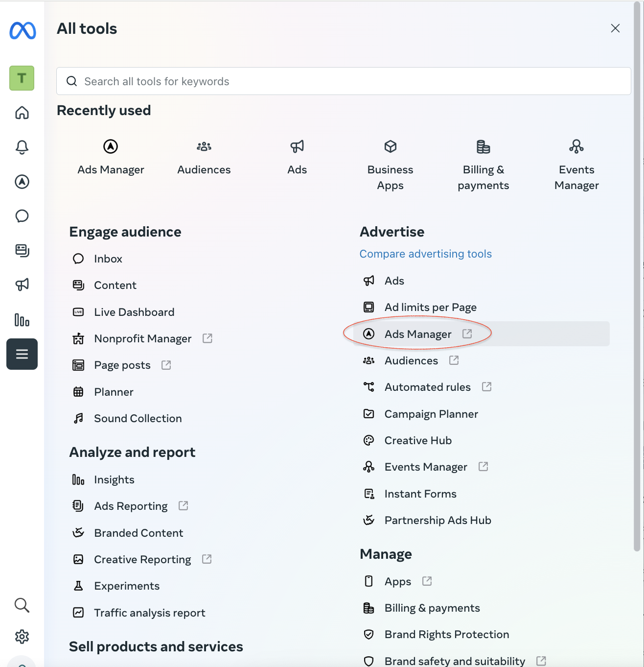The height and width of the screenshot is (667, 644).
Task: Click external link icon next to Audiences
Action: [x=454, y=360]
